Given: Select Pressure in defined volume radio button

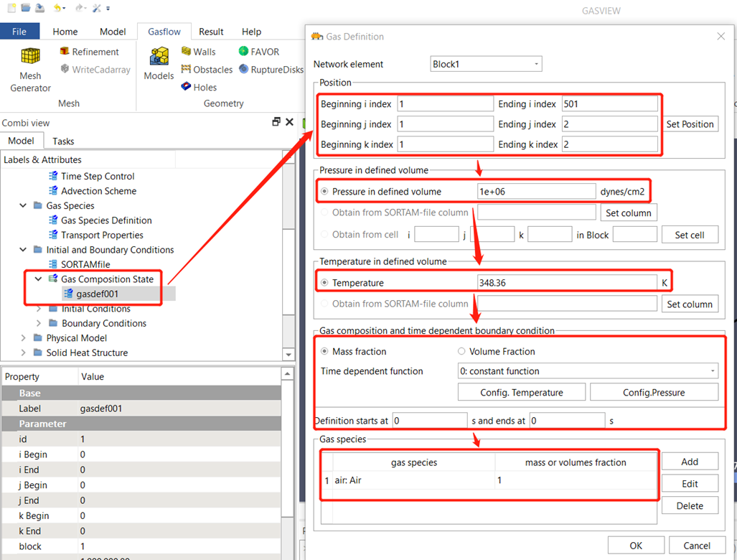Looking at the screenshot, I should click(x=324, y=192).
